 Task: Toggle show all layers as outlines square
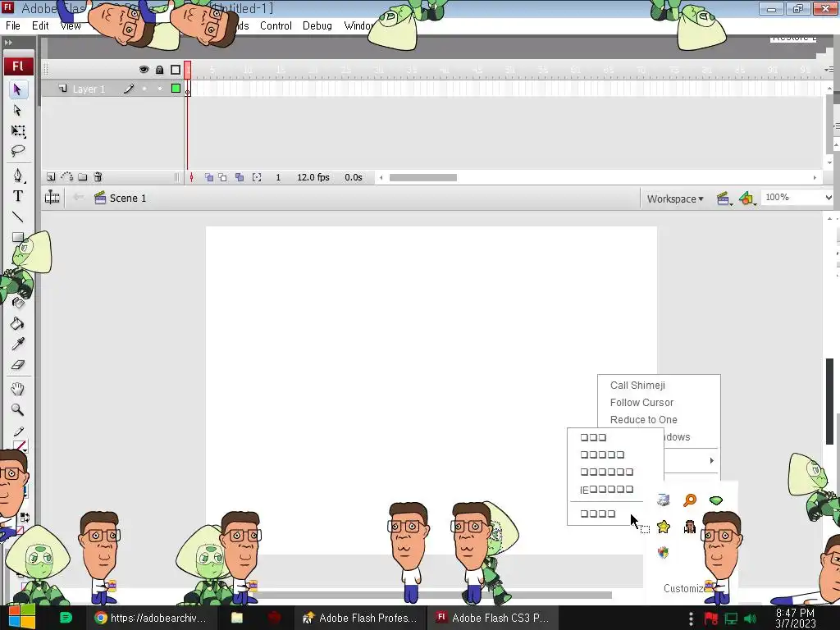click(x=176, y=70)
